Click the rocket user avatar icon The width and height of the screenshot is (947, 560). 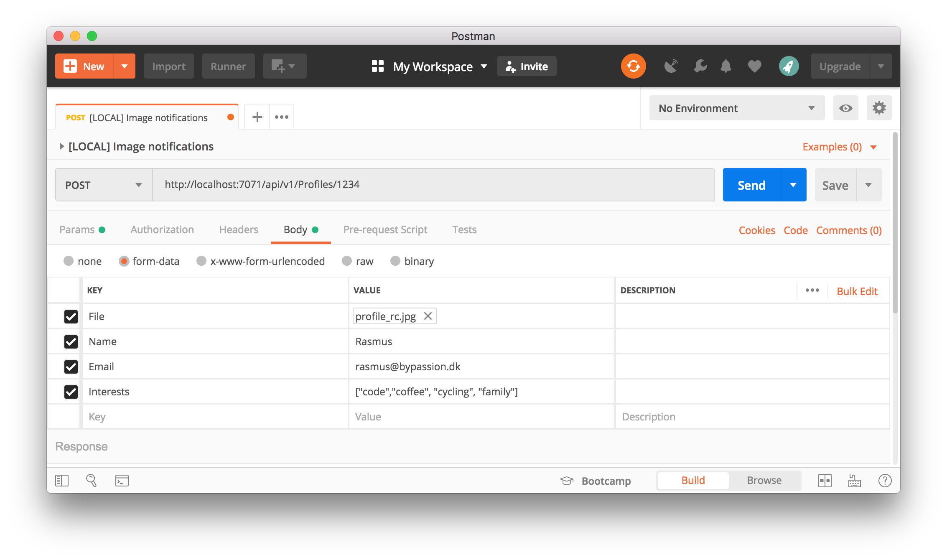coord(789,66)
